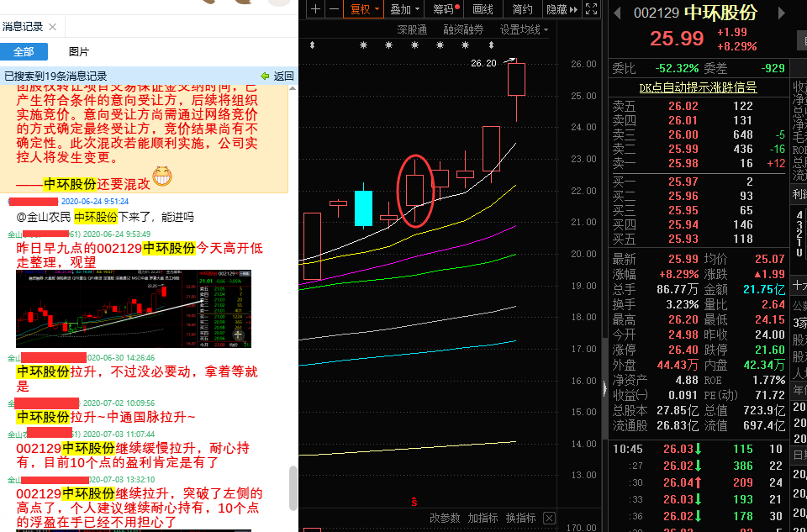Click the 金额 21.75亿 turnover amount

[x=764, y=289]
